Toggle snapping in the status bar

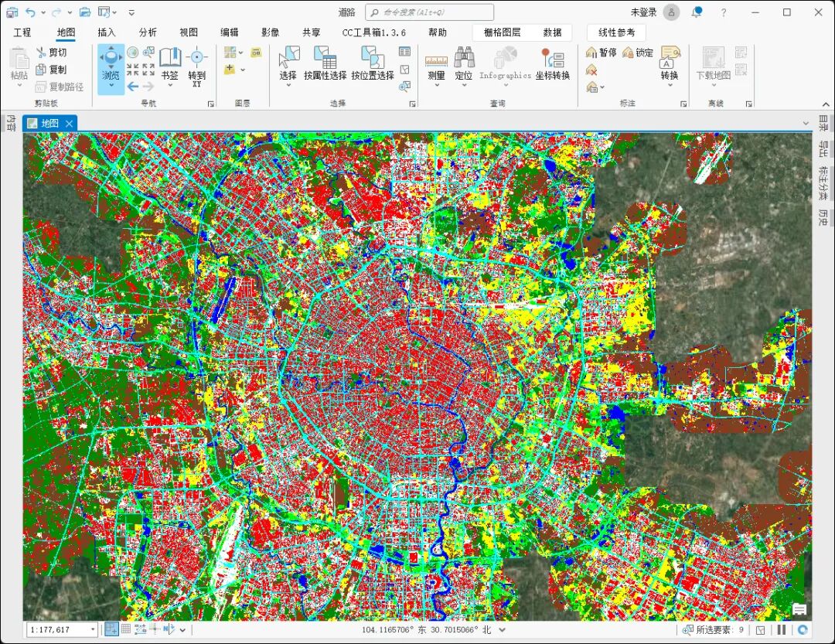111,629
